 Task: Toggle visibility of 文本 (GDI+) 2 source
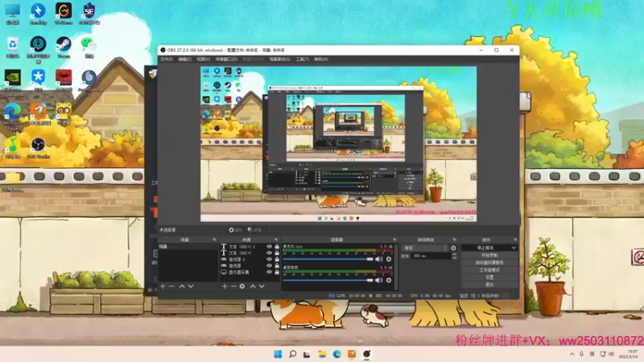click(270, 247)
